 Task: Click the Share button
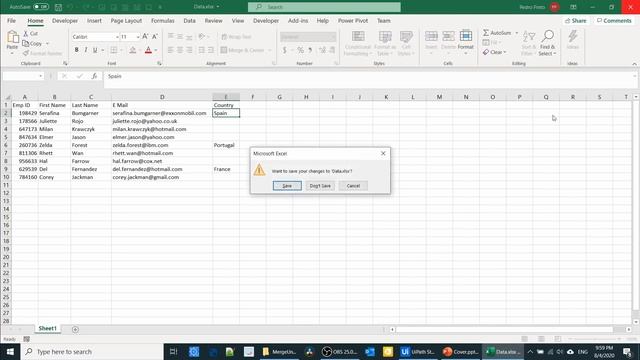pyautogui.click(x=576, y=20)
